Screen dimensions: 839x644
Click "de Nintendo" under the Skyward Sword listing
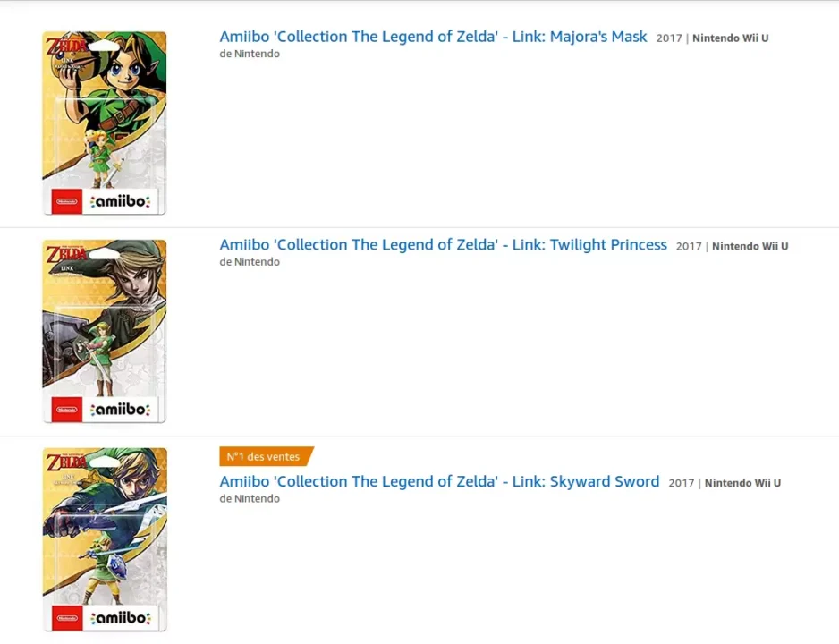click(x=250, y=498)
